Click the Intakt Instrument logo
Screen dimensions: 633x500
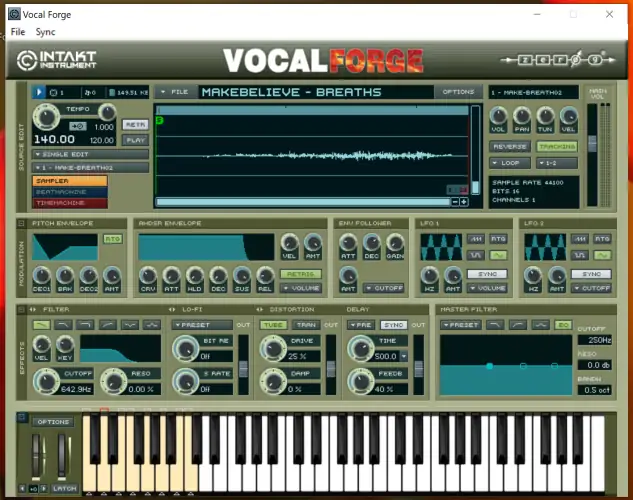click(x=57, y=60)
